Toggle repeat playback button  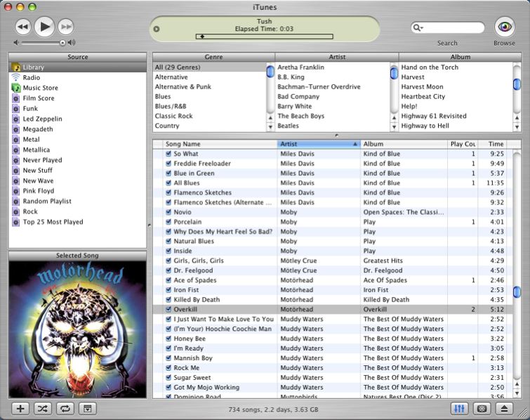65,408
